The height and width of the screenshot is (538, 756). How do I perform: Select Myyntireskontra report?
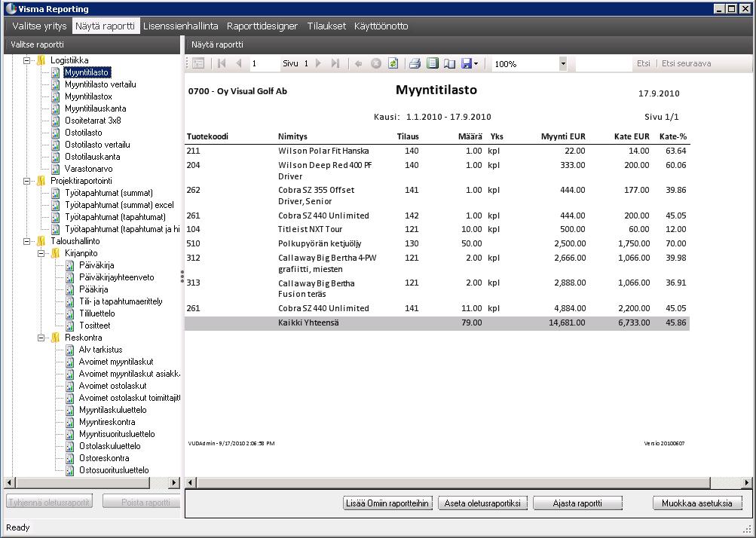107,422
